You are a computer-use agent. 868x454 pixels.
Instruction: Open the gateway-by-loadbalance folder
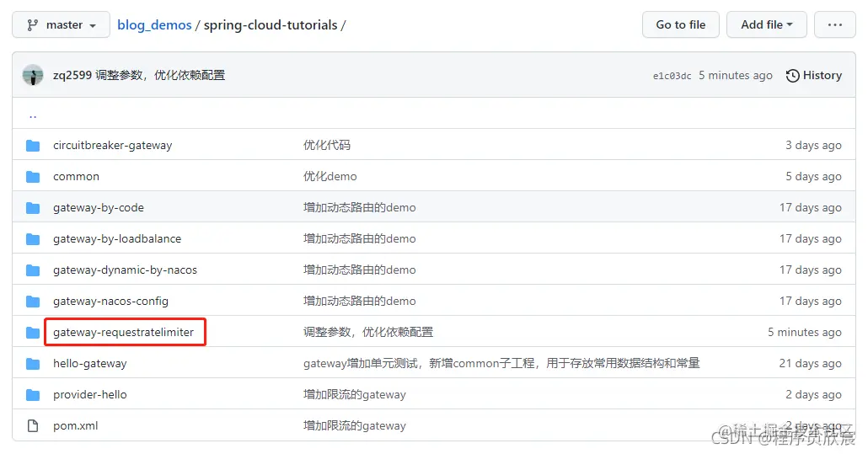tap(117, 239)
